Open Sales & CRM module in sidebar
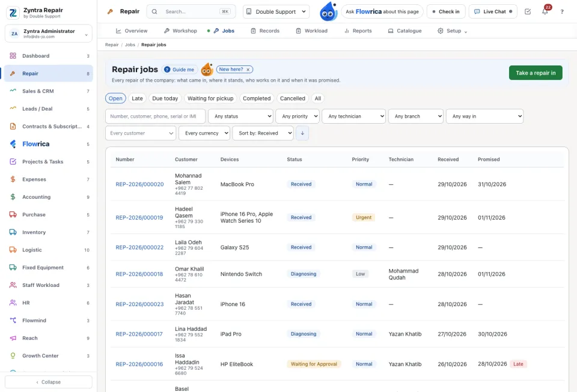Screen dimensions: 577x392 tap(49, 91)
